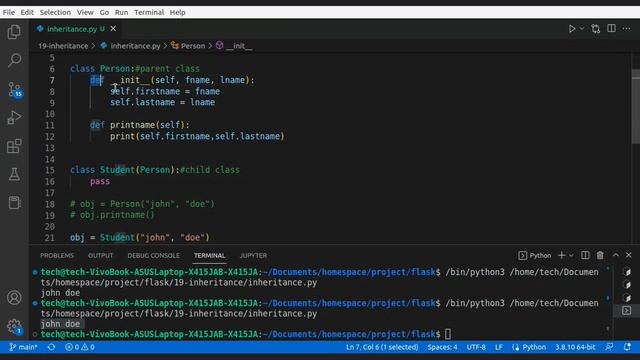Open notifications bell in status bar

coord(627,347)
